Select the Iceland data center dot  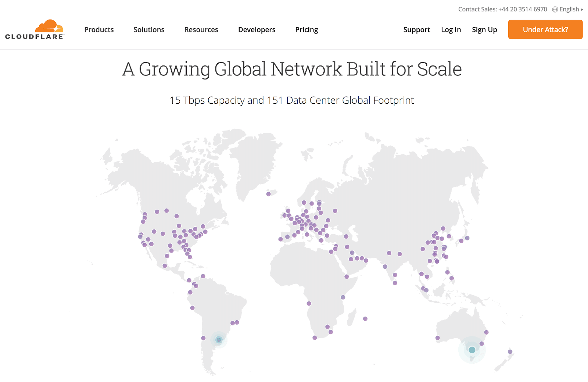(268, 194)
